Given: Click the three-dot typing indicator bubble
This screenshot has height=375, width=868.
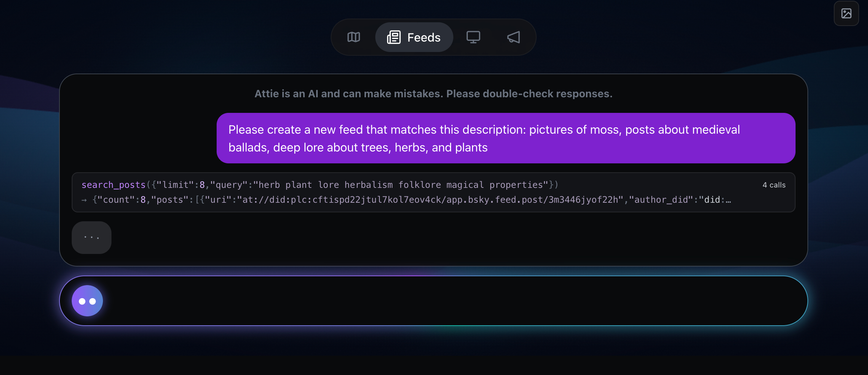Looking at the screenshot, I should (x=91, y=238).
